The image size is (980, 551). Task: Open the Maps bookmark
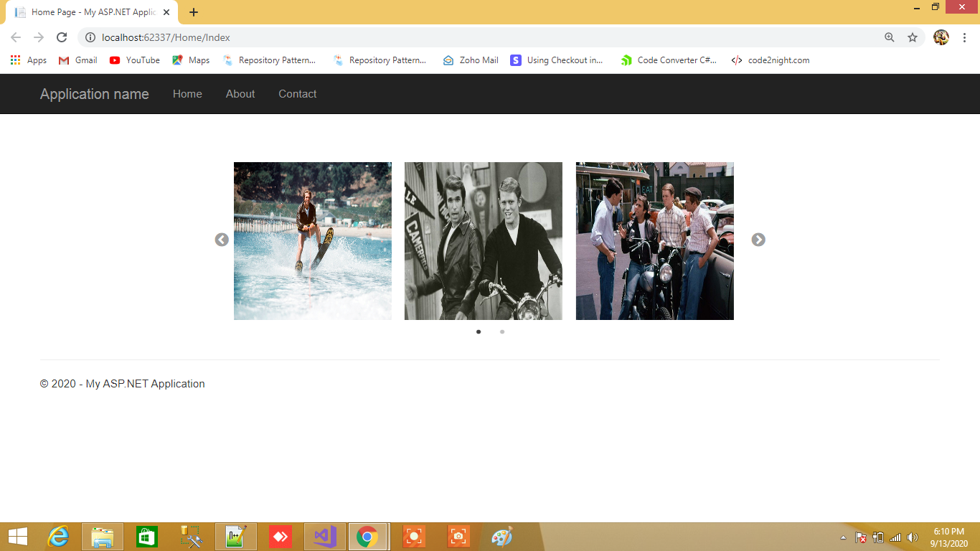coord(191,60)
